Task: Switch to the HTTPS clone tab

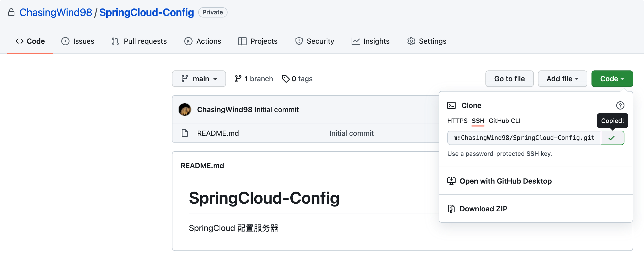Action: tap(457, 121)
